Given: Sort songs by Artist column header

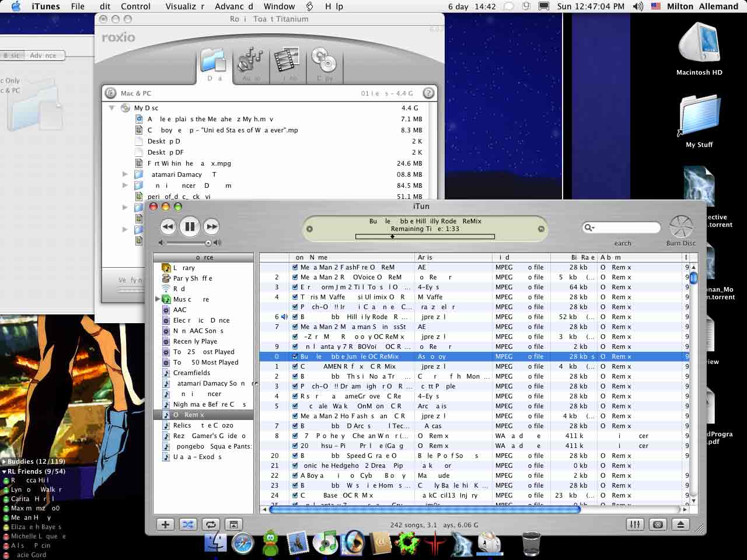Looking at the screenshot, I should pos(453,257).
